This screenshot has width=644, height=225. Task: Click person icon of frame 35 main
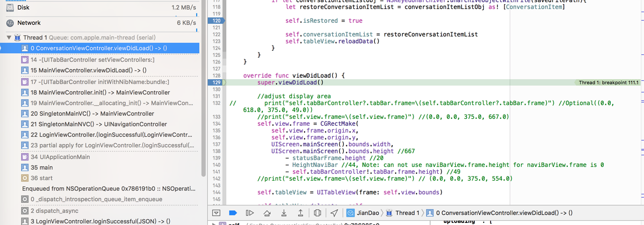(25, 167)
